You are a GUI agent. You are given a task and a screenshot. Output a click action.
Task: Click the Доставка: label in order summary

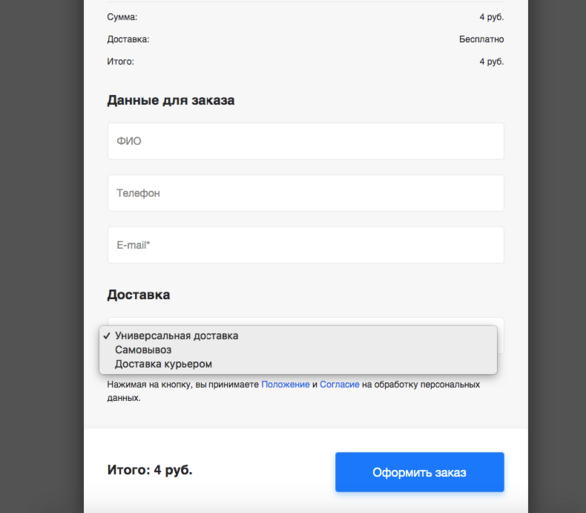128,39
